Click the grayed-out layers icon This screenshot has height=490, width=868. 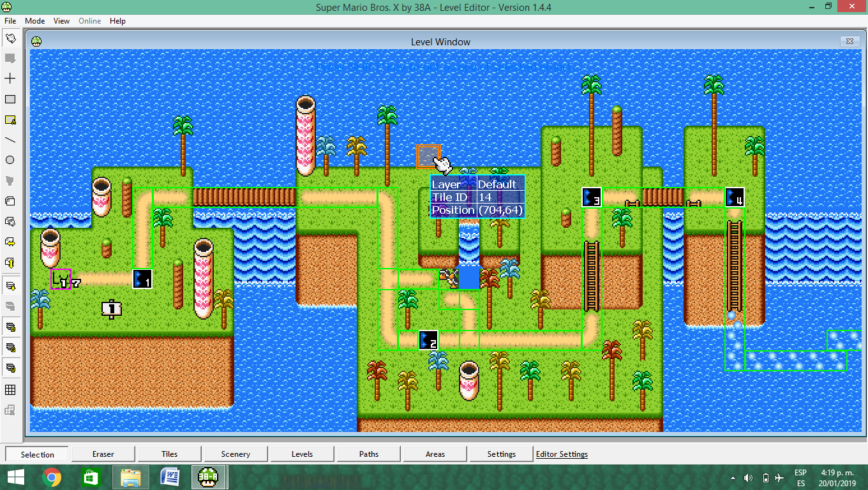(10, 306)
